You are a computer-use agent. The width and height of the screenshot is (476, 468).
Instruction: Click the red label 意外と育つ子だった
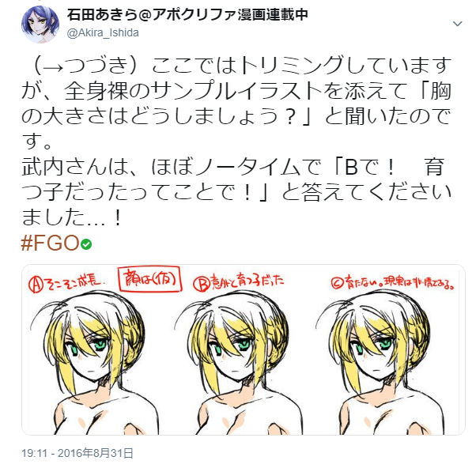click(247, 281)
